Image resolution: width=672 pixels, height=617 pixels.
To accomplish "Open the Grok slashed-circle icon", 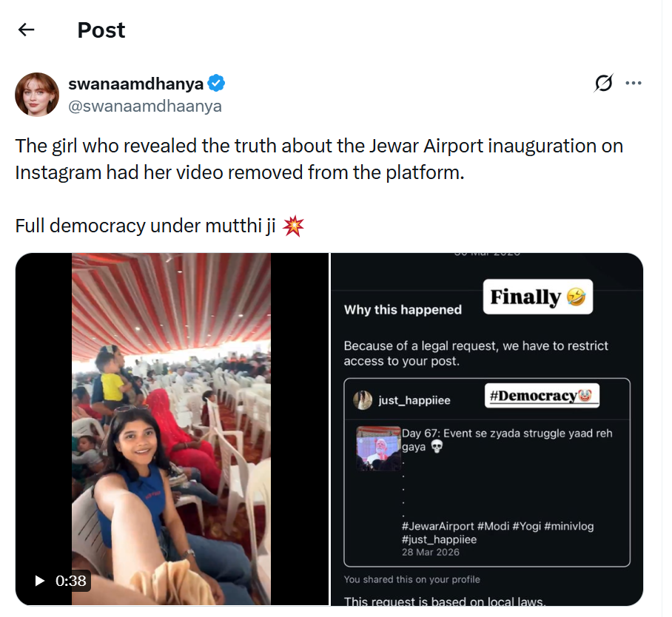I will pyautogui.click(x=603, y=84).
